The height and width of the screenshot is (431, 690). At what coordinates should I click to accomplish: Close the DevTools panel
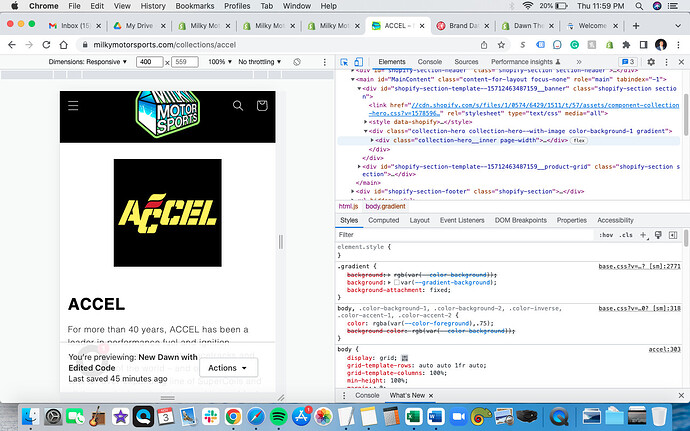(x=681, y=62)
